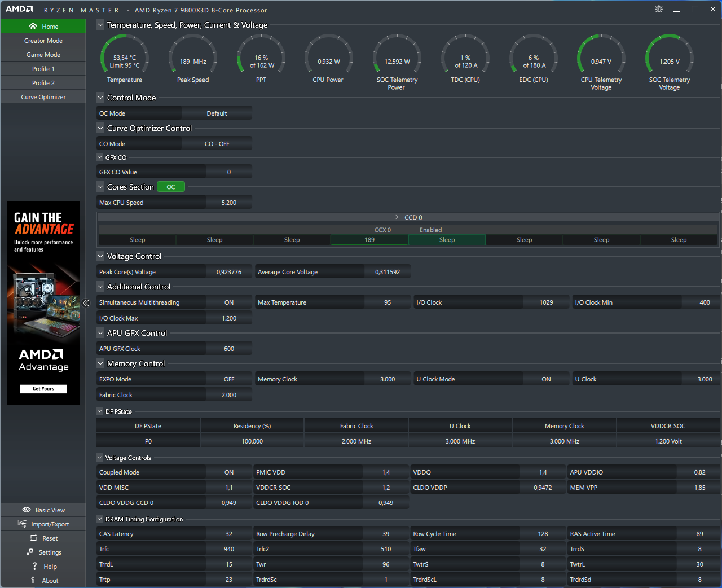The image size is (722, 588).
Task: Click the Help question mark icon
Action: 34,566
